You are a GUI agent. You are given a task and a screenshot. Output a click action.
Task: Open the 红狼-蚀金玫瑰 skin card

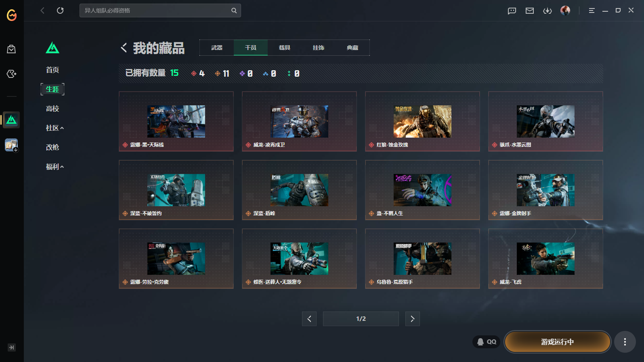422,121
